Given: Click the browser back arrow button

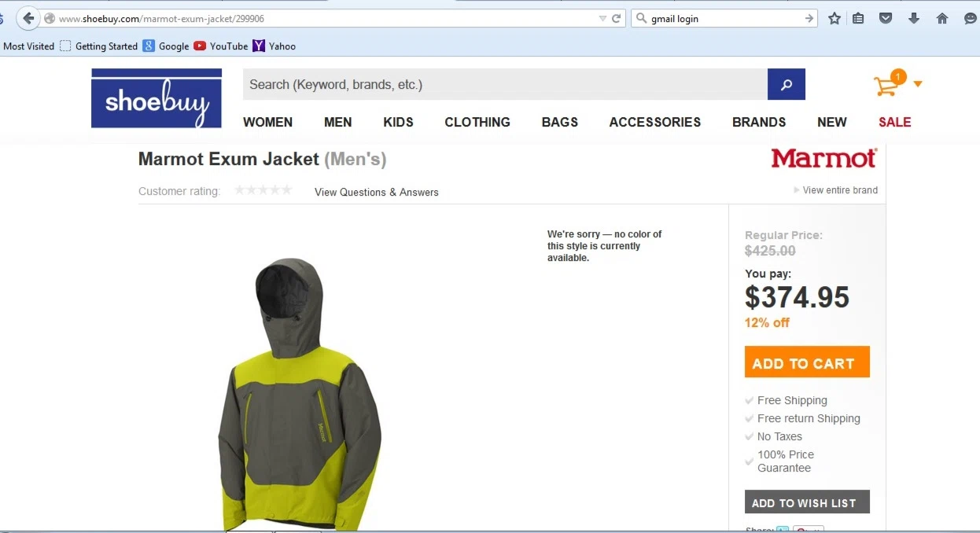Looking at the screenshot, I should [28, 18].
